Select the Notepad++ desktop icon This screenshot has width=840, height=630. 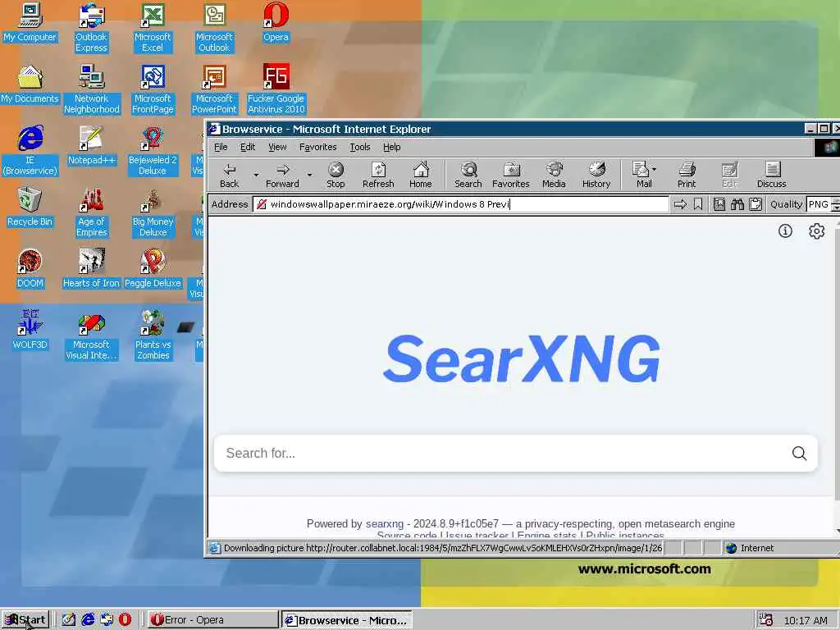[x=91, y=145]
